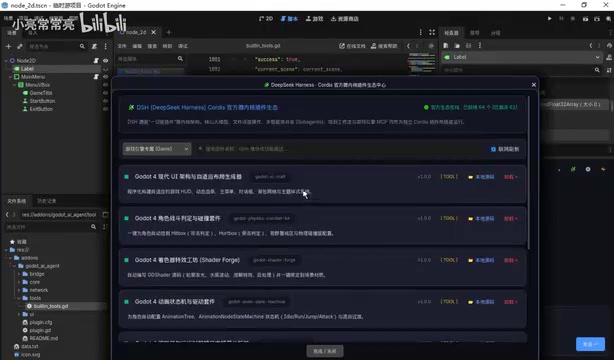The height and width of the screenshot is (360, 614).
Task: Switch to the 游戏 Game workspace
Action: pyautogui.click(x=314, y=18)
